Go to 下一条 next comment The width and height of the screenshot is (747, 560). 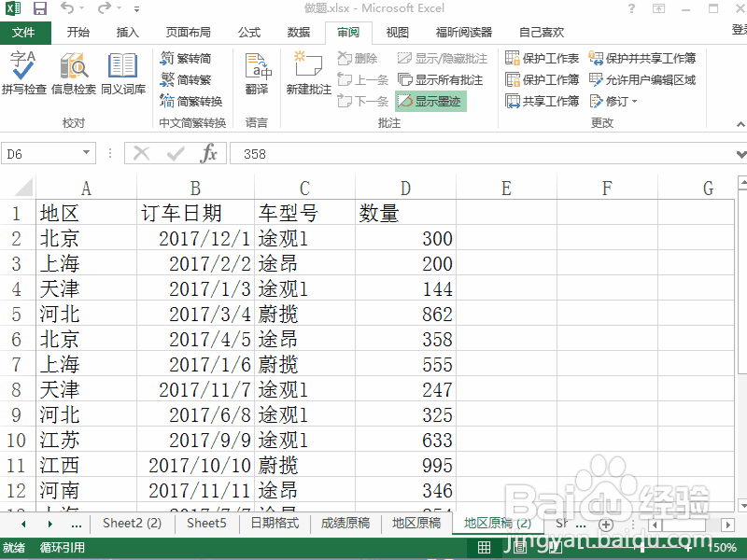click(x=362, y=101)
